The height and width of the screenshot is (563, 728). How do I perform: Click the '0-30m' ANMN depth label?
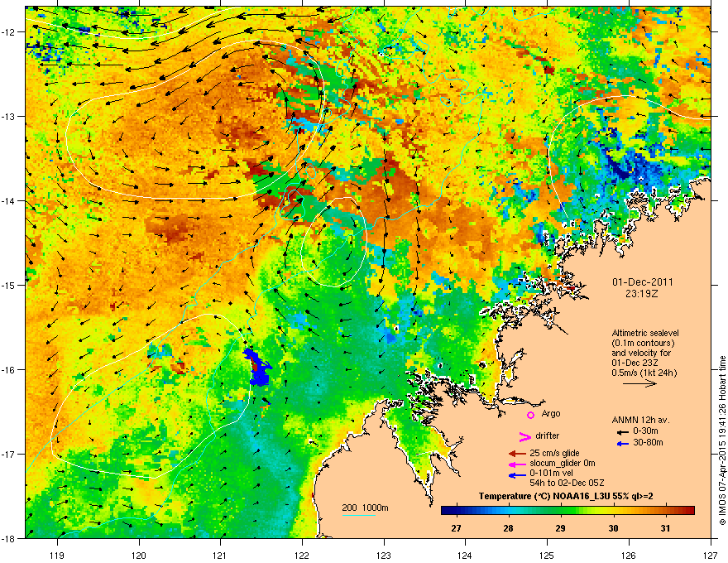[x=645, y=431]
